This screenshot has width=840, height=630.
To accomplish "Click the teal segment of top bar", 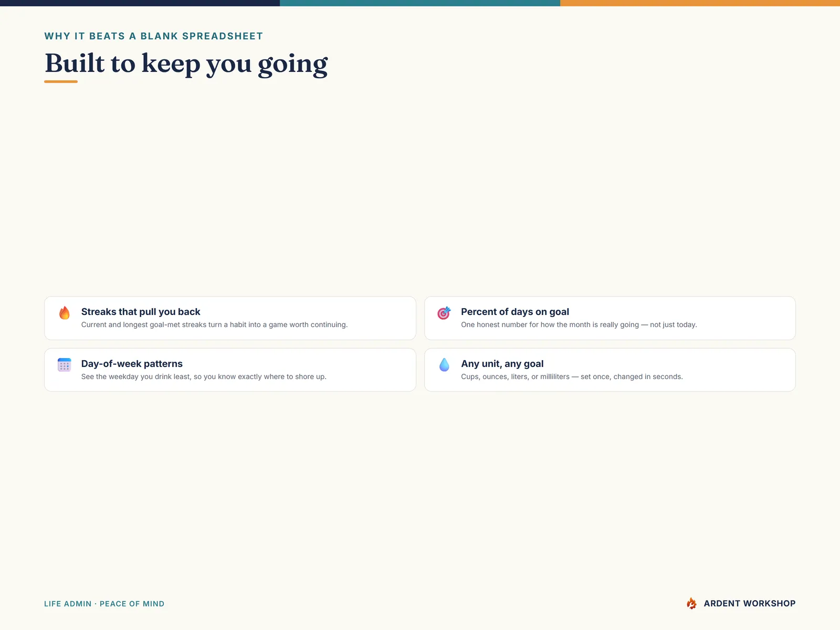I will pyautogui.click(x=420, y=3).
